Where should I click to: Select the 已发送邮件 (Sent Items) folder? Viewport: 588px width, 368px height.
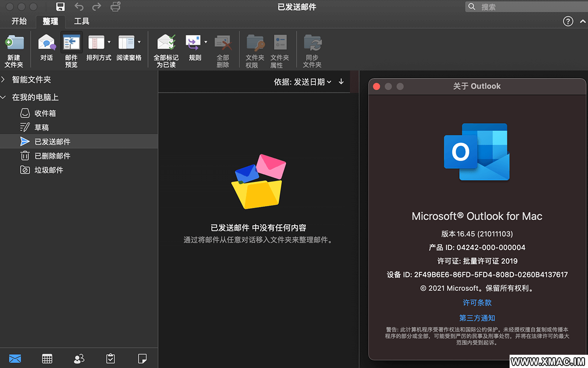pyautogui.click(x=79, y=142)
